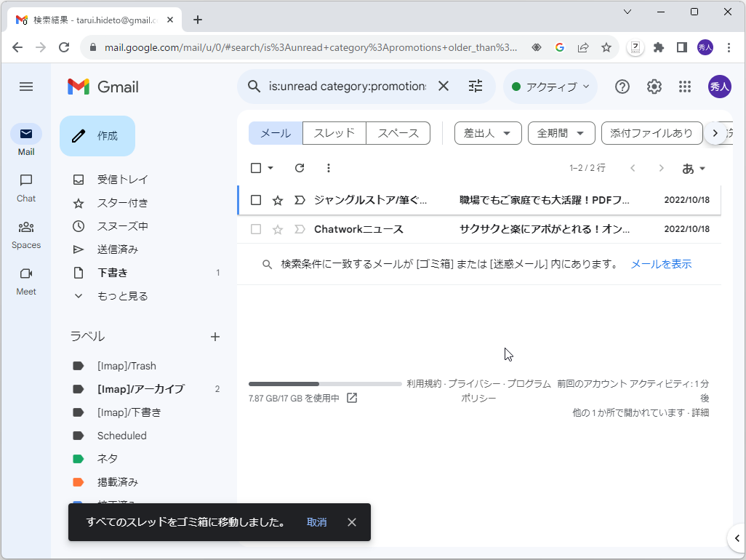Open advanced search options icon
746x560 pixels.
pyautogui.click(x=476, y=87)
